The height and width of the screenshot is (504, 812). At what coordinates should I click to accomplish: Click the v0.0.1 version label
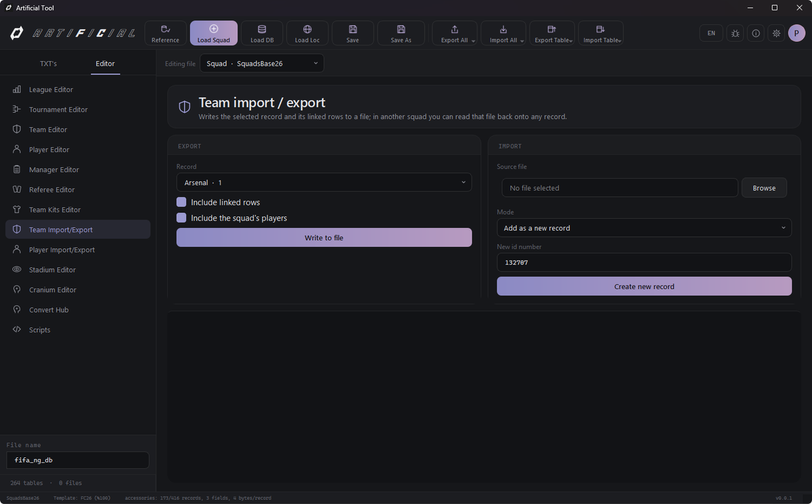(784, 498)
